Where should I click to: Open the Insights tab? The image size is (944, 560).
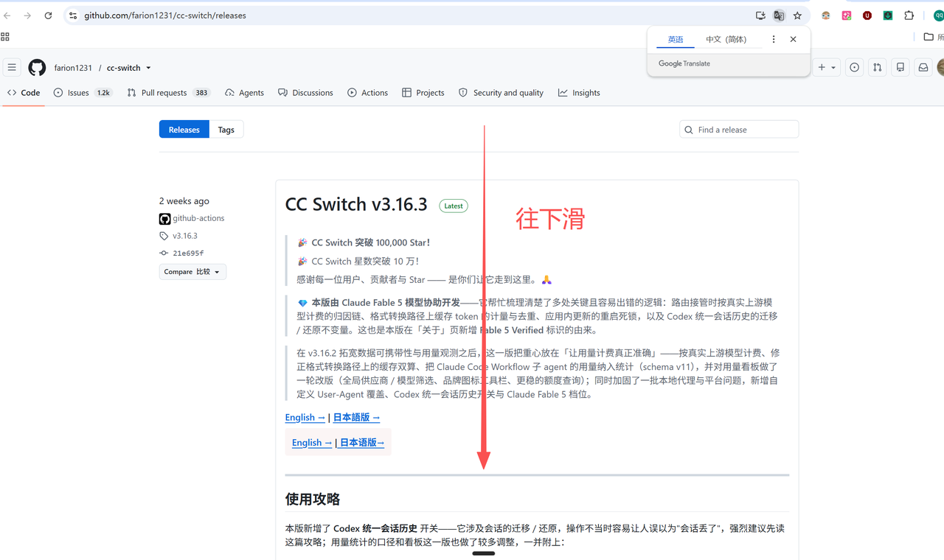[x=579, y=93]
